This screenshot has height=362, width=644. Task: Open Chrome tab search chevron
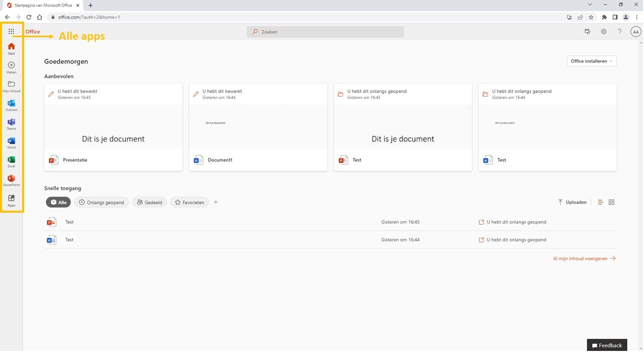[590, 5]
